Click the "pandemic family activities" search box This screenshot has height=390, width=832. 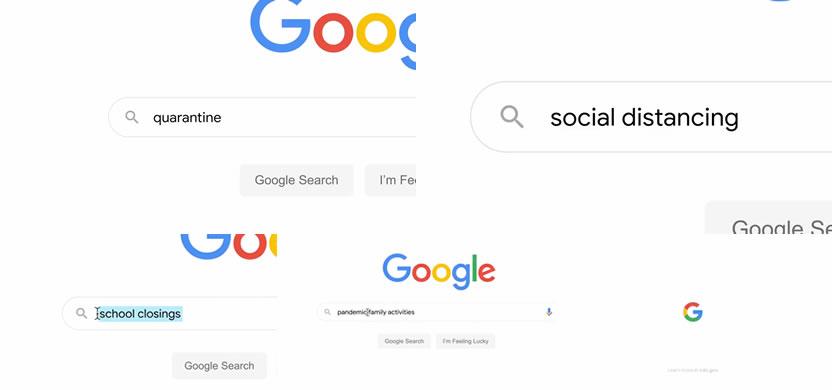(436, 312)
